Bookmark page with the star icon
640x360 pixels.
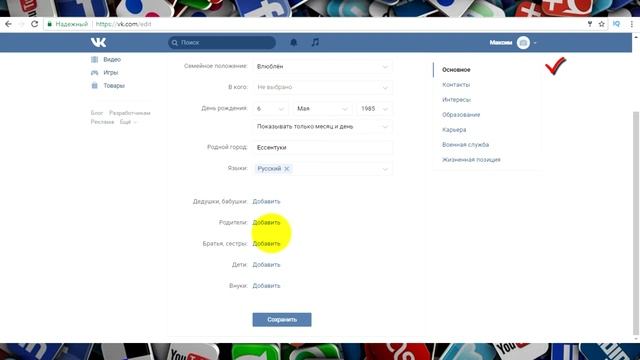[602, 24]
